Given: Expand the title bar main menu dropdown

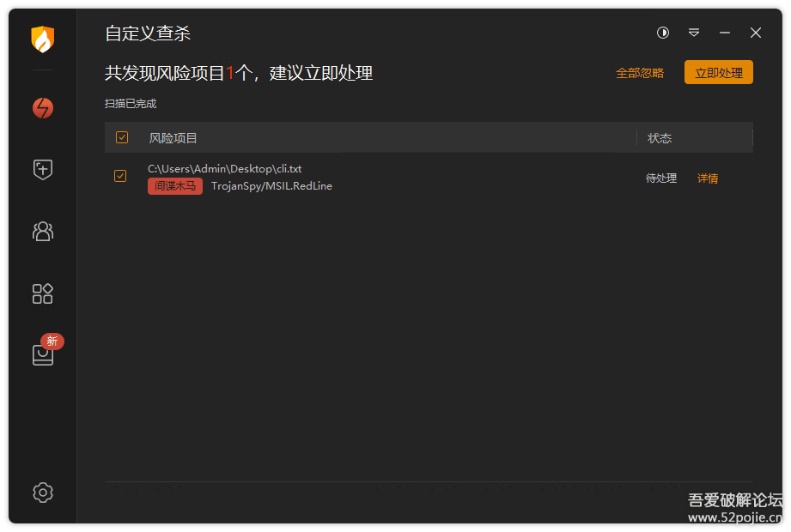Looking at the screenshot, I should [x=694, y=33].
